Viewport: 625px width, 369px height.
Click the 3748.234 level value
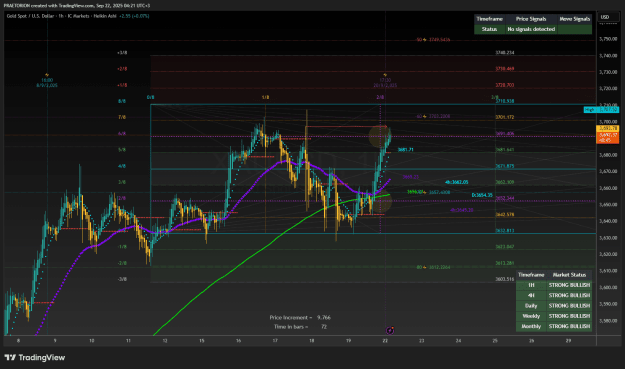(x=505, y=53)
